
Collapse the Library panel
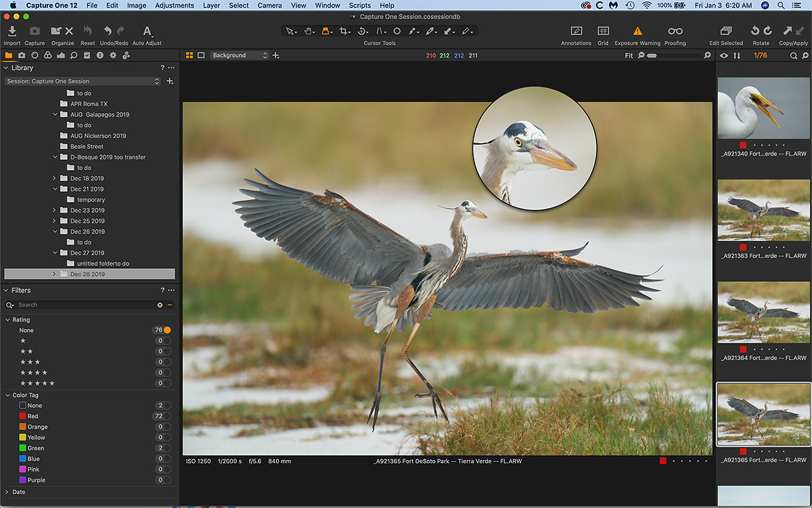(6, 68)
